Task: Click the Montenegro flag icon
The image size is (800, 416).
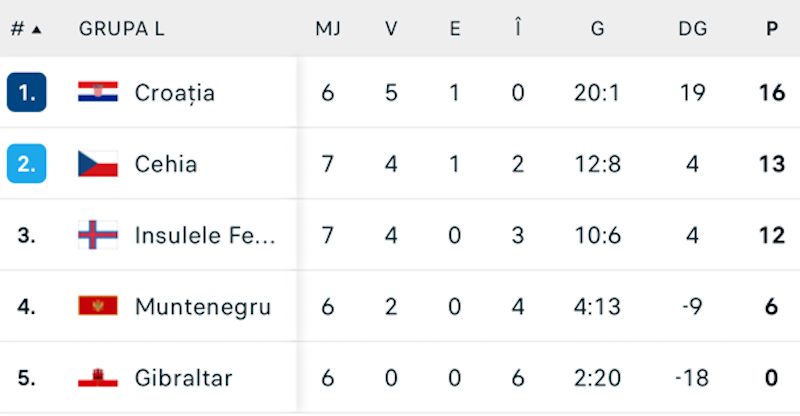Action: point(98,306)
